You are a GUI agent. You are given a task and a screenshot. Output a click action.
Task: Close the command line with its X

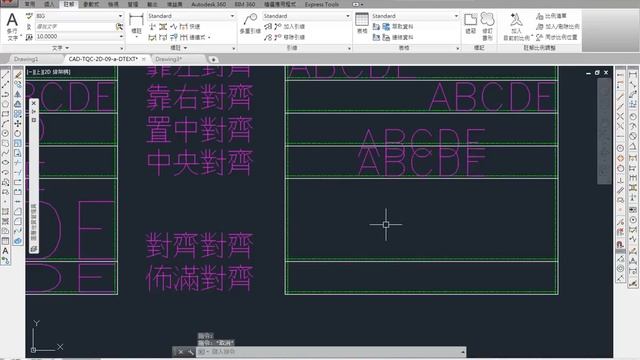tap(180, 351)
